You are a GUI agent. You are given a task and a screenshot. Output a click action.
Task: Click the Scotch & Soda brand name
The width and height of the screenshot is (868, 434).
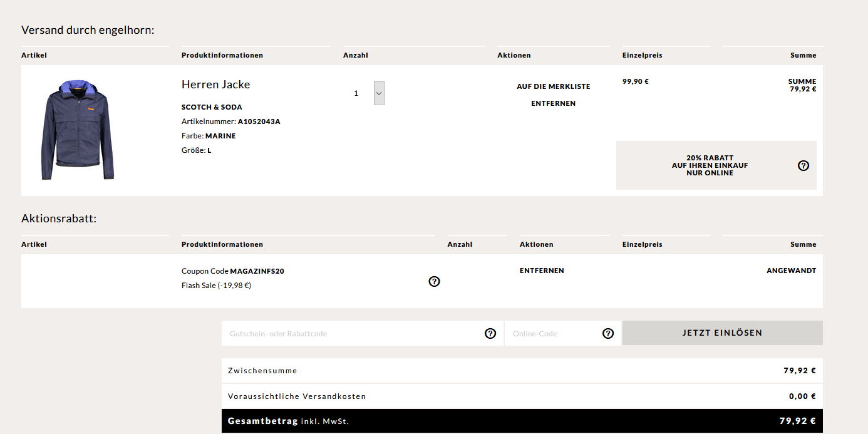[212, 107]
